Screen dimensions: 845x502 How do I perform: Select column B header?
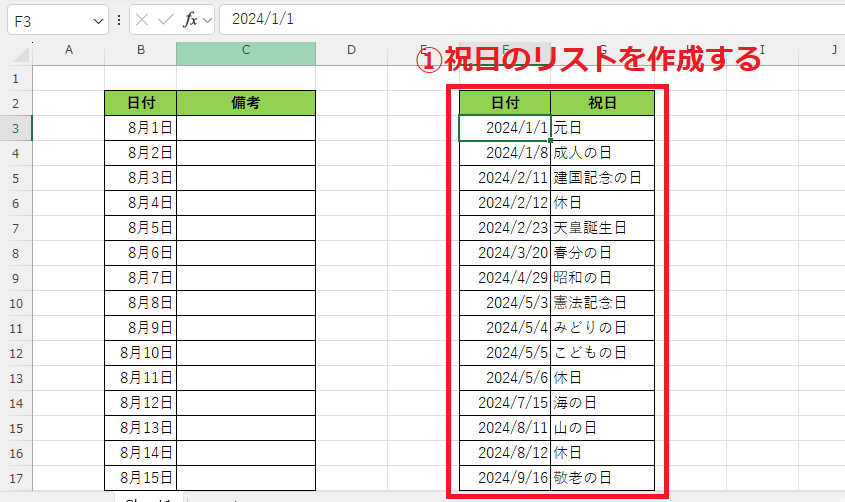(141, 50)
